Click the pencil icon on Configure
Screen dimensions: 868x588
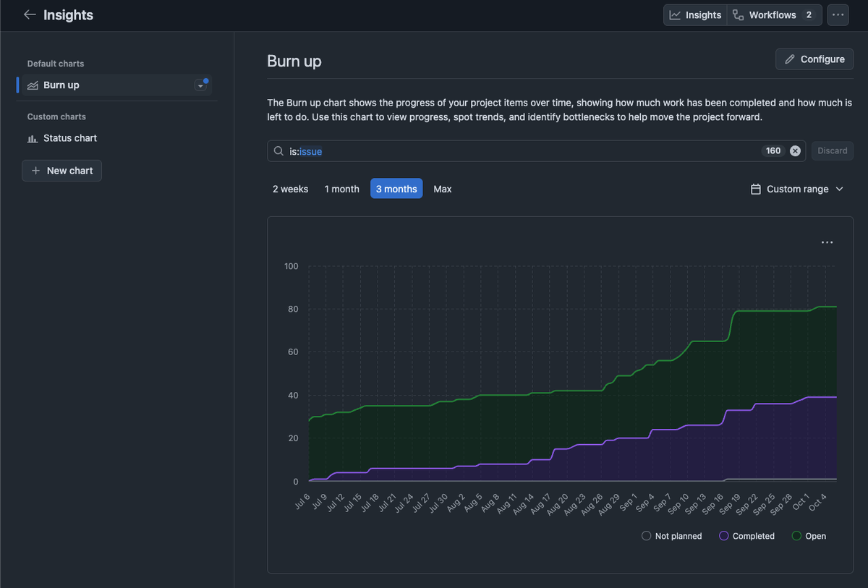point(789,59)
